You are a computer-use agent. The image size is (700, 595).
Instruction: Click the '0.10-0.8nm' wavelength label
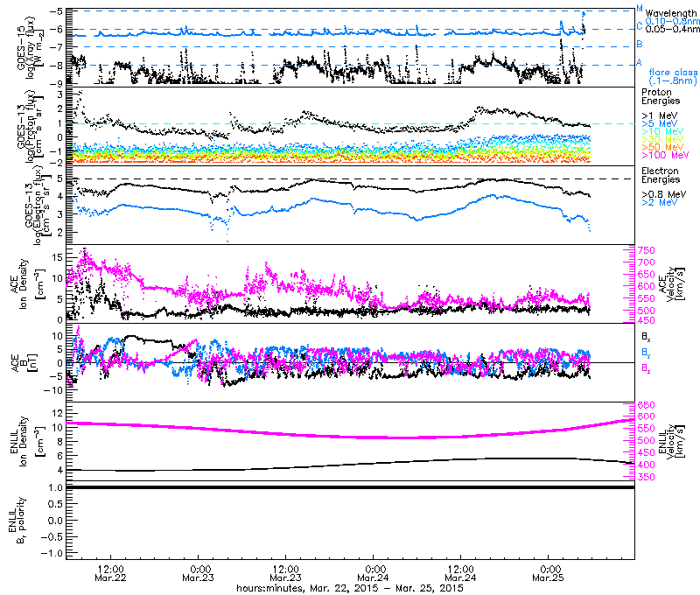coord(672,21)
